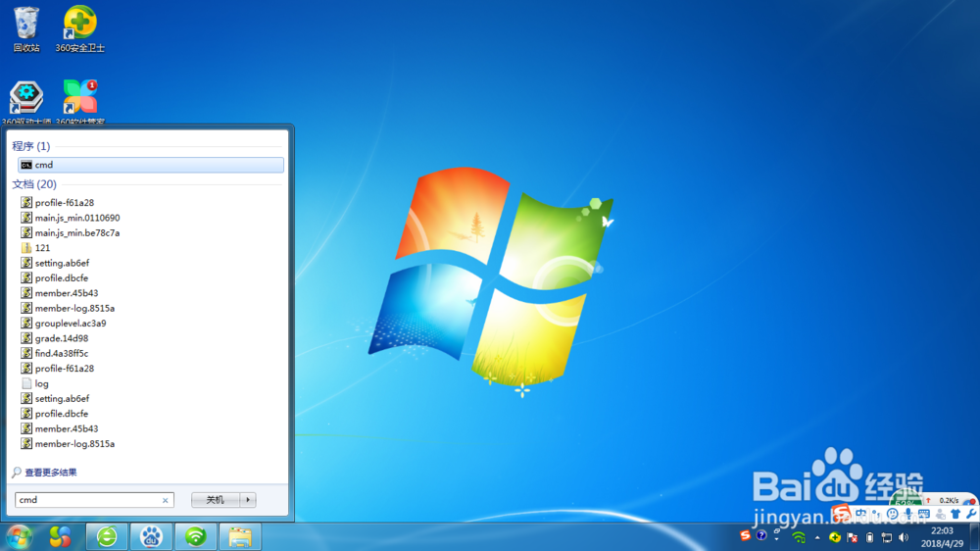This screenshot has width=980, height=551.
Task: Click the Sogou S icon in the system tray
Action: (x=745, y=535)
